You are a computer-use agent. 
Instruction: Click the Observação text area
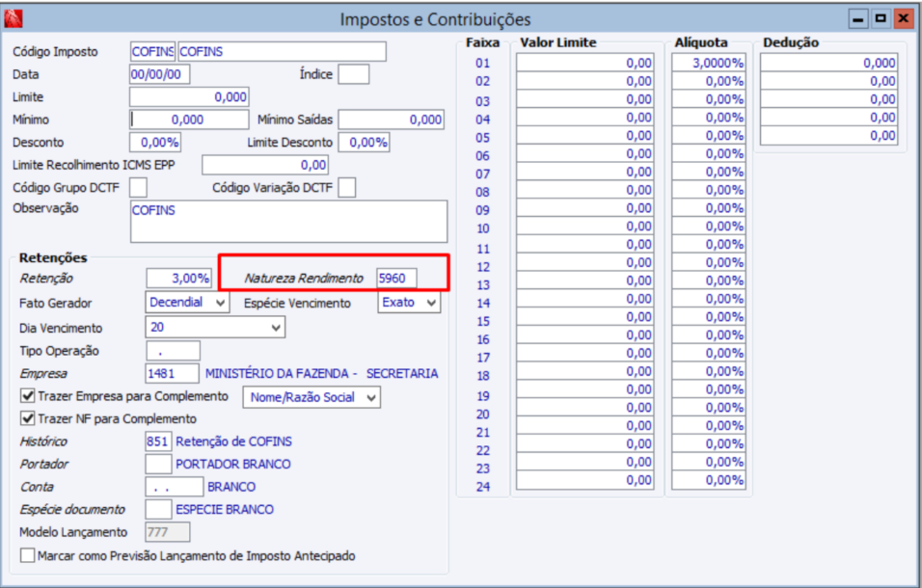point(288,222)
